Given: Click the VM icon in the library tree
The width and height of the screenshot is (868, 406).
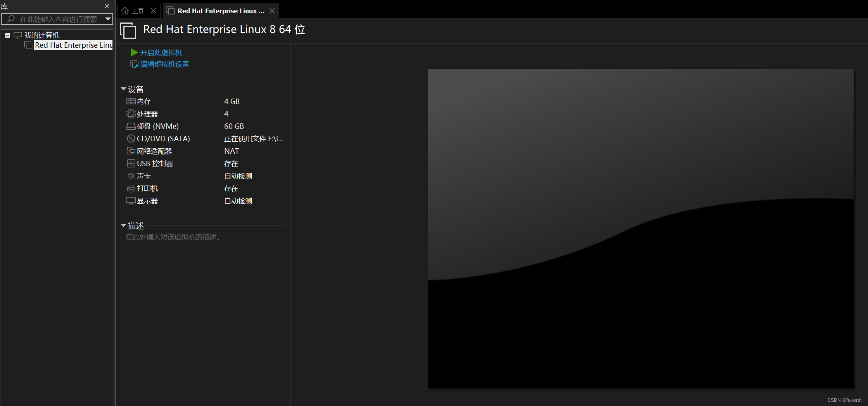Looking at the screenshot, I should [28, 45].
